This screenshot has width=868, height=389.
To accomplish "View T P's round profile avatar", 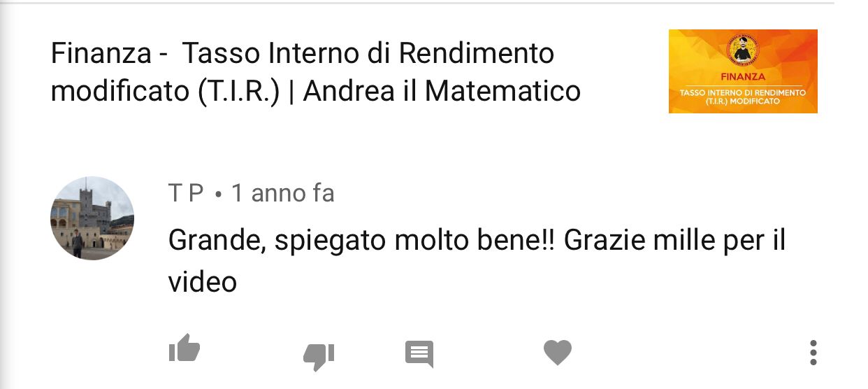I will point(92,218).
